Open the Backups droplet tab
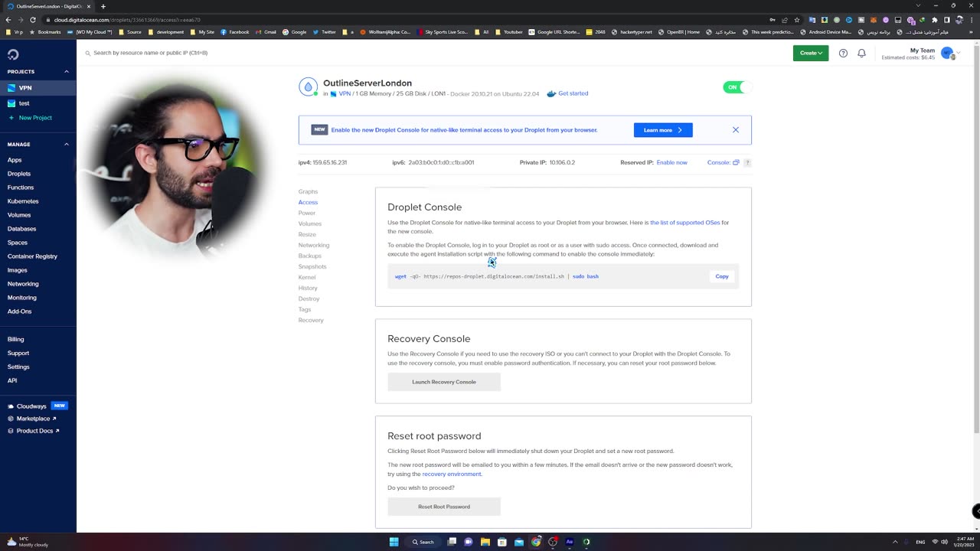The height and width of the screenshot is (551, 980). click(x=310, y=256)
